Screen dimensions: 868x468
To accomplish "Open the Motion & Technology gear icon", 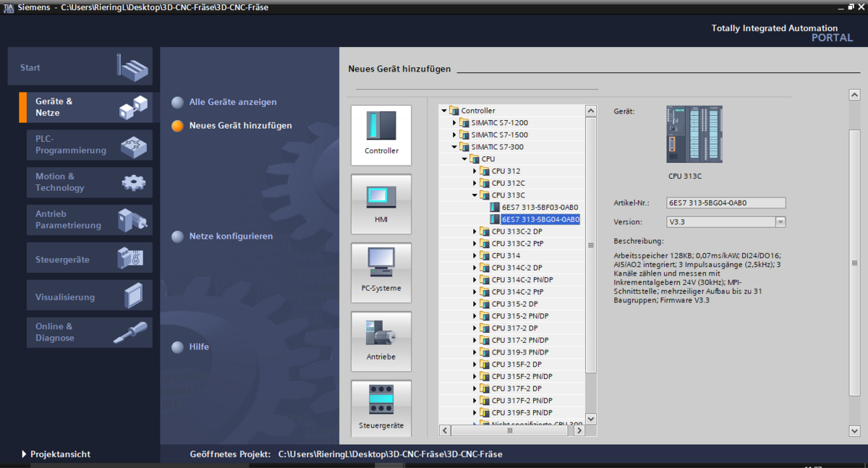I will [133, 182].
